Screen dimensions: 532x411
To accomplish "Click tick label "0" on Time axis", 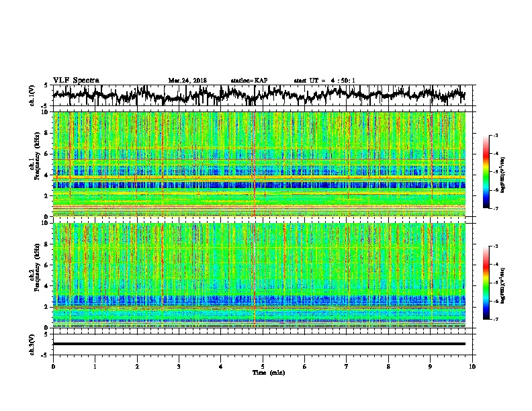I will point(53,367).
